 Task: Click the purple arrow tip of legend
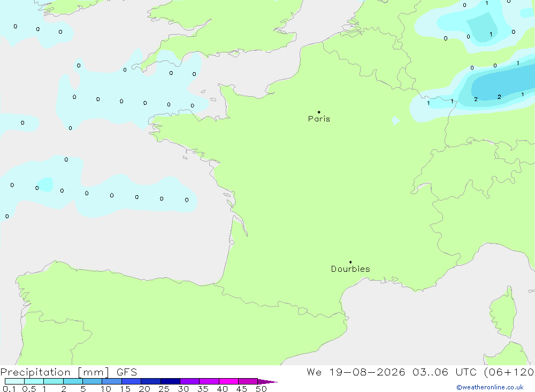coord(267,381)
